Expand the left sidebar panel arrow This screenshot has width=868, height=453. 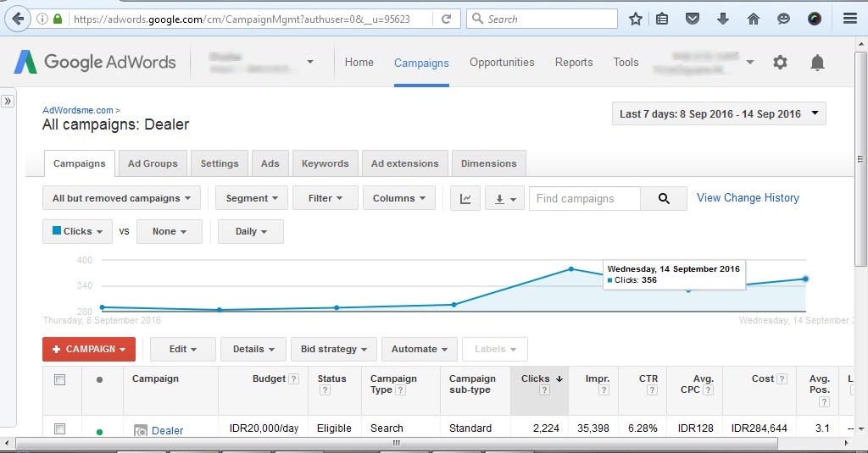[8, 101]
